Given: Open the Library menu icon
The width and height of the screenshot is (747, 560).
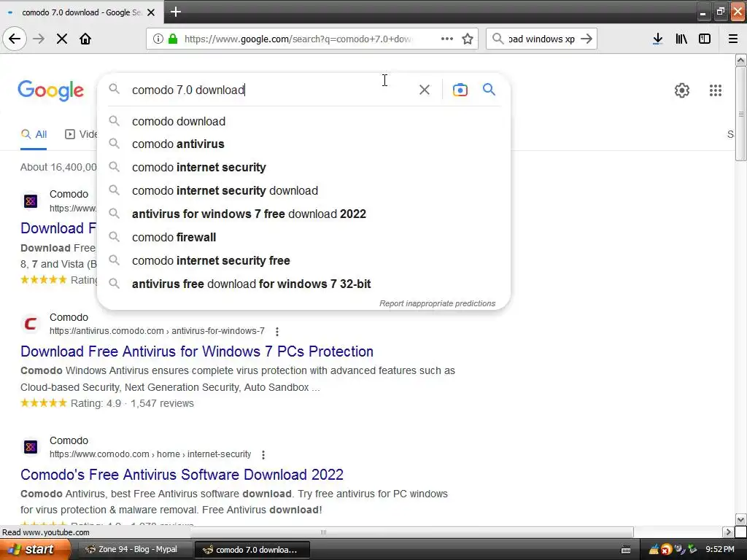Looking at the screenshot, I should pyautogui.click(x=681, y=39).
